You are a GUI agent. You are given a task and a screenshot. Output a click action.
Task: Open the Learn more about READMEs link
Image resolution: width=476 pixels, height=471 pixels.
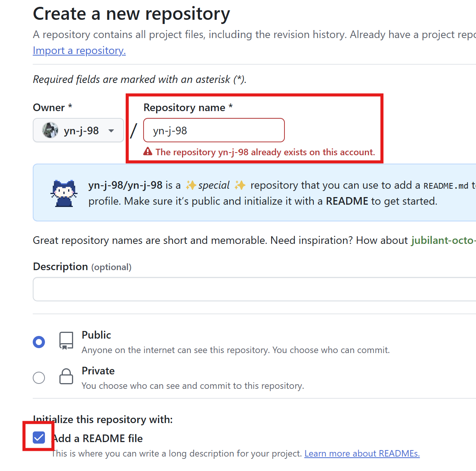pyautogui.click(x=362, y=453)
